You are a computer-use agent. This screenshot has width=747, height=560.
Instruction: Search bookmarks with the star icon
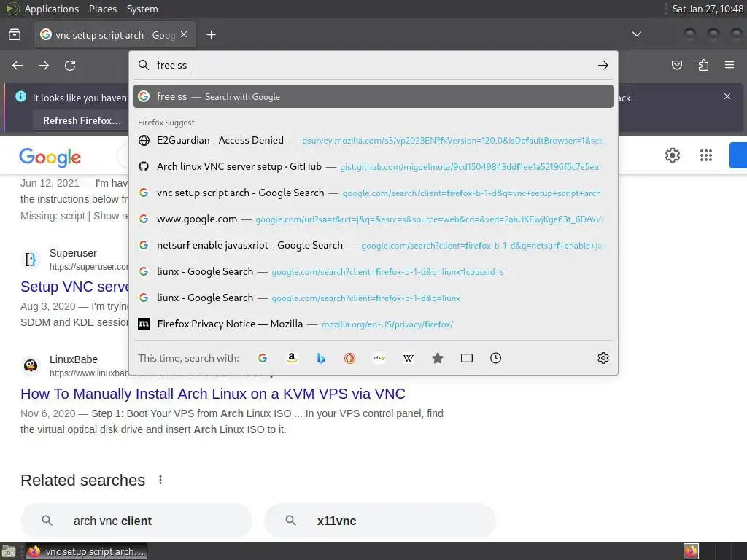(x=438, y=358)
